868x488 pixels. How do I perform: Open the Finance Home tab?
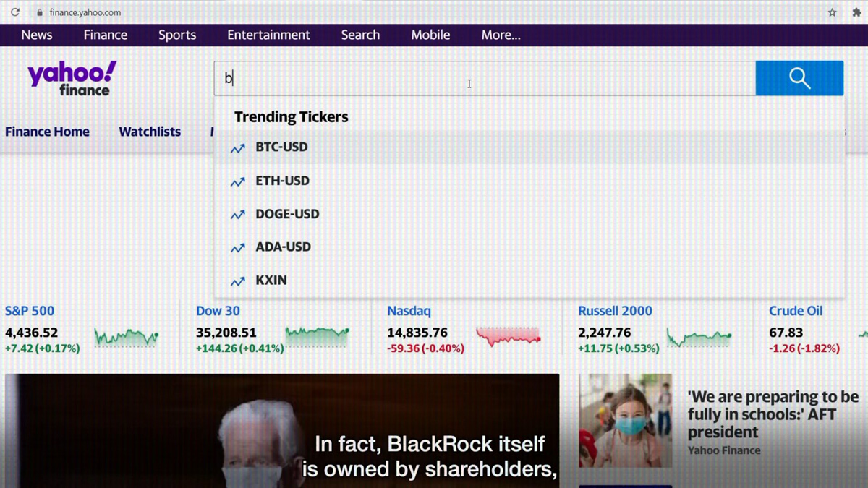pos(47,132)
